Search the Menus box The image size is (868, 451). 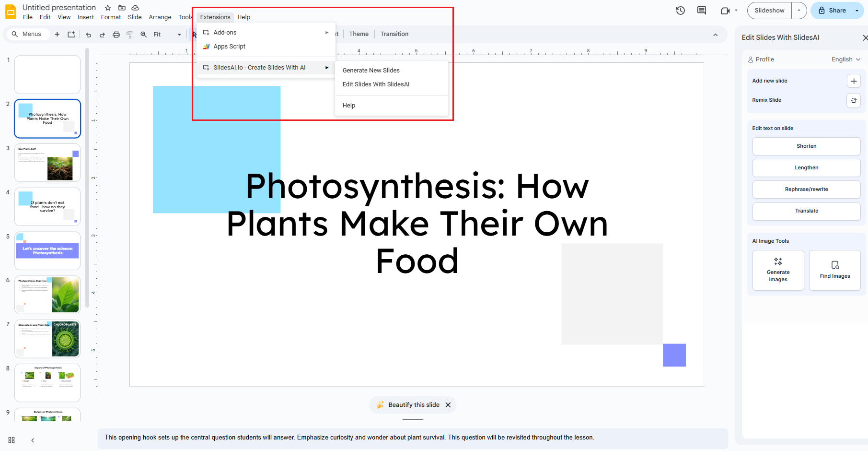click(x=27, y=34)
